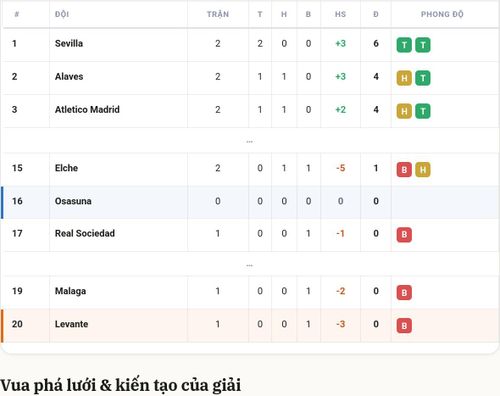Open the Sevilla team link
Screen dimensions: 500x396
coord(69,43)
